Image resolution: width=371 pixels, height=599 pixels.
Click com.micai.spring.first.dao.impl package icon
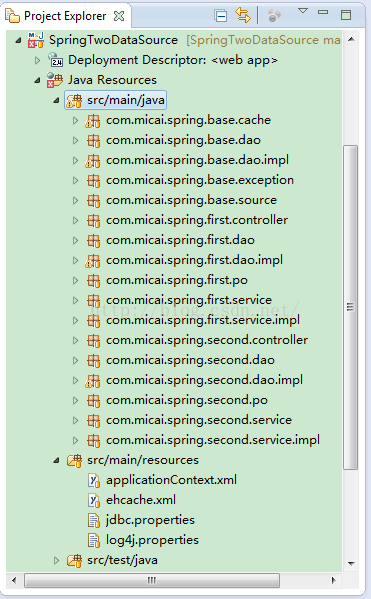93,261
